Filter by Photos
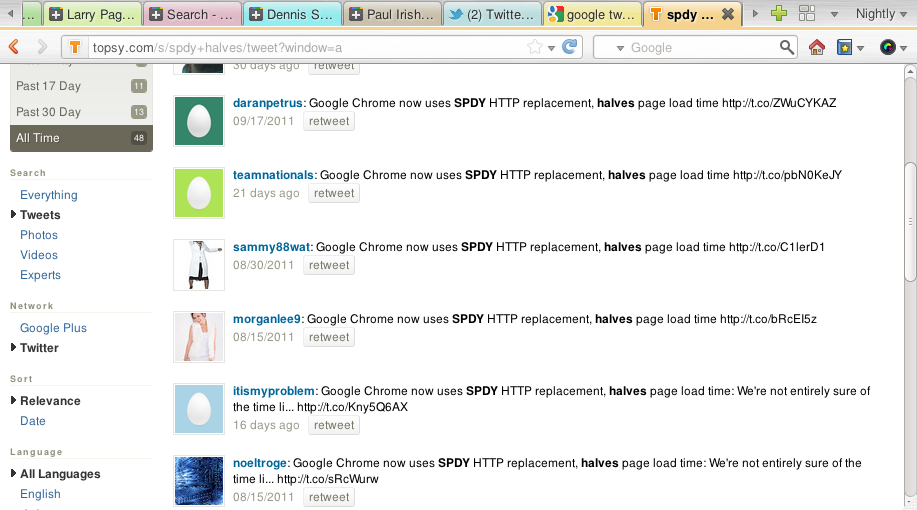The image size is (917, 510). tap(39, 235)
